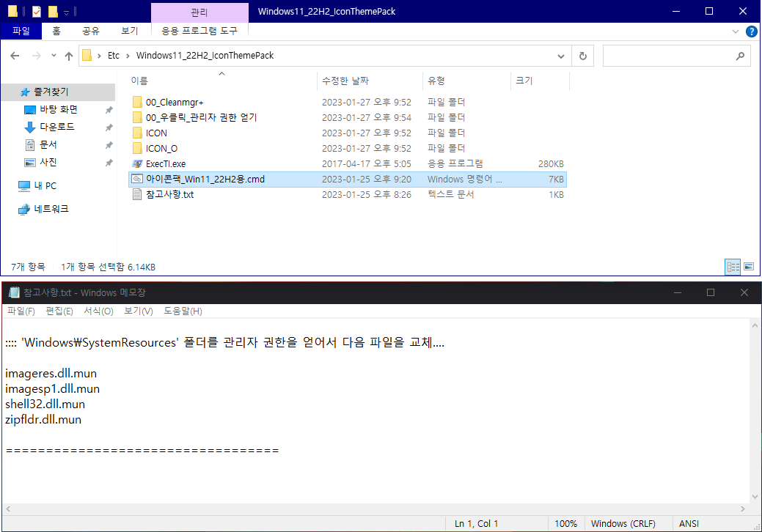Select the 관리 contextual tab header
The image size is (762, 532).
tap(199, 12)
